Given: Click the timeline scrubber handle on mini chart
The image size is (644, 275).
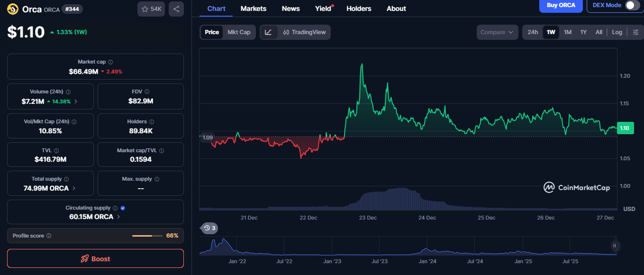Looking at the screenshot, I should point(615,246).
